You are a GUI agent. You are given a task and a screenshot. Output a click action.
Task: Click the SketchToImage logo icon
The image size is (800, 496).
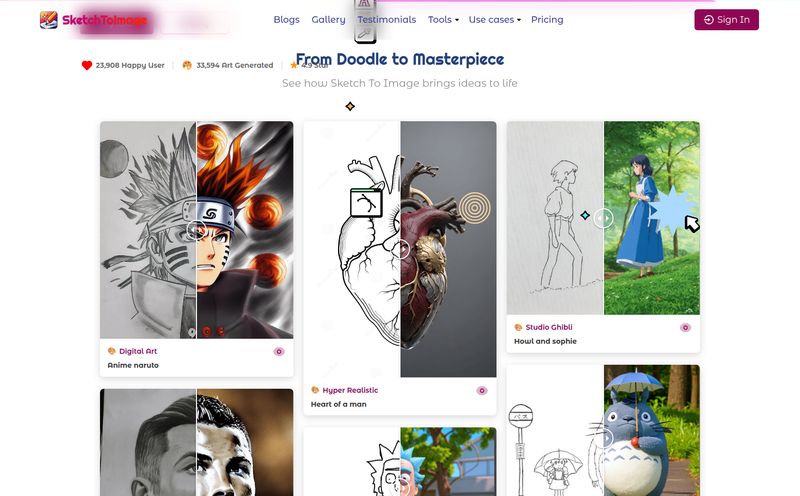point(48,20)
